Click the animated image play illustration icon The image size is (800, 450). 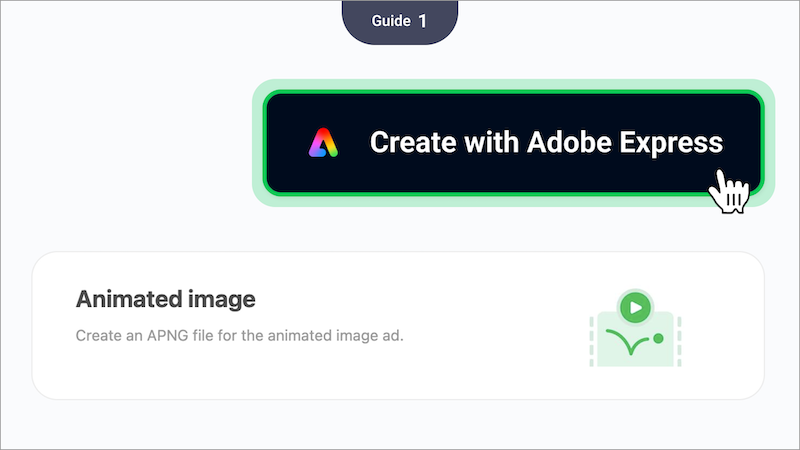635,328
